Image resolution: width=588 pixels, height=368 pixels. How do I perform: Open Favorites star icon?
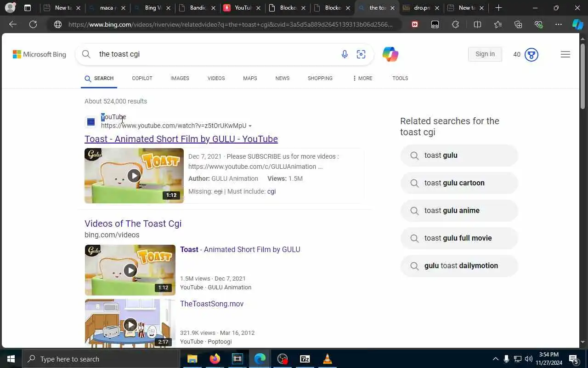(498, 24)
